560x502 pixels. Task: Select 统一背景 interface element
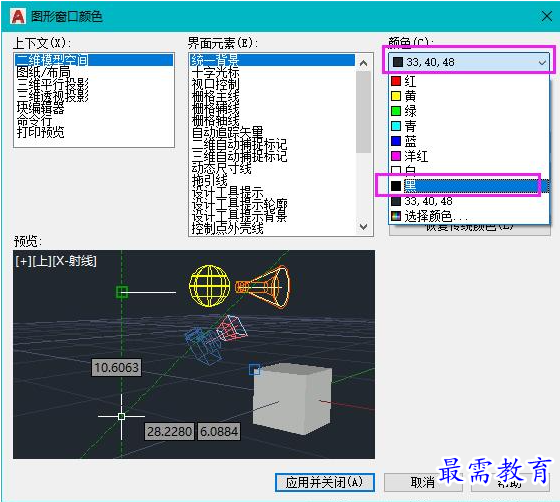tap(272, 60)
